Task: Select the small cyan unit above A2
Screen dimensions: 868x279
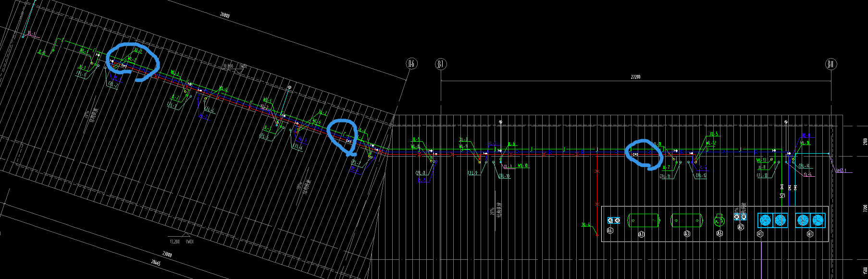Action: tap(740, 217)
